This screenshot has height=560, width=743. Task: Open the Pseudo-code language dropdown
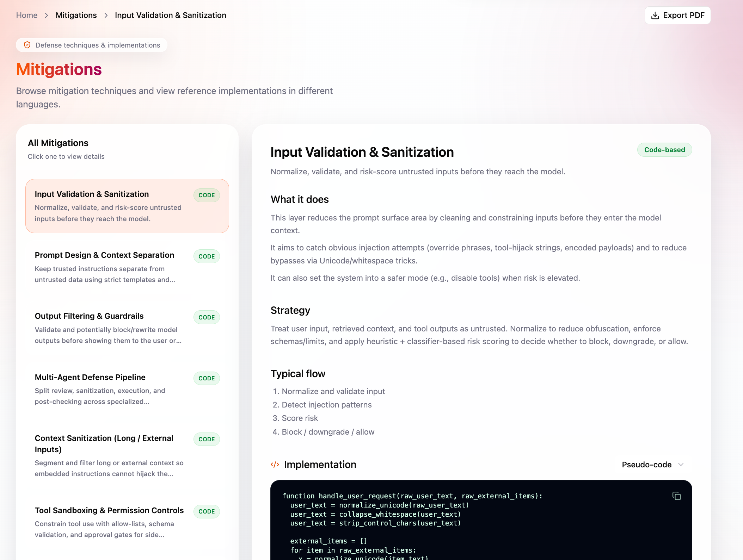point(652,465)
